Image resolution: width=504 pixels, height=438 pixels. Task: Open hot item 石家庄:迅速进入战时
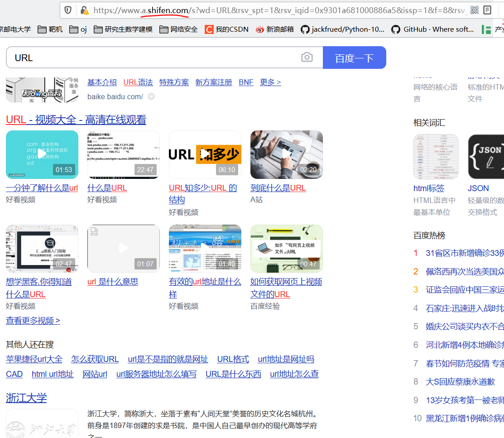point(465,308)
